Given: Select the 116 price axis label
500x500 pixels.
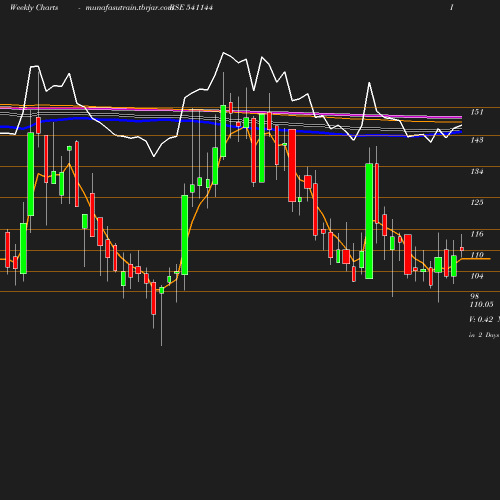Looking at the screenshot, I should point(477,234).
